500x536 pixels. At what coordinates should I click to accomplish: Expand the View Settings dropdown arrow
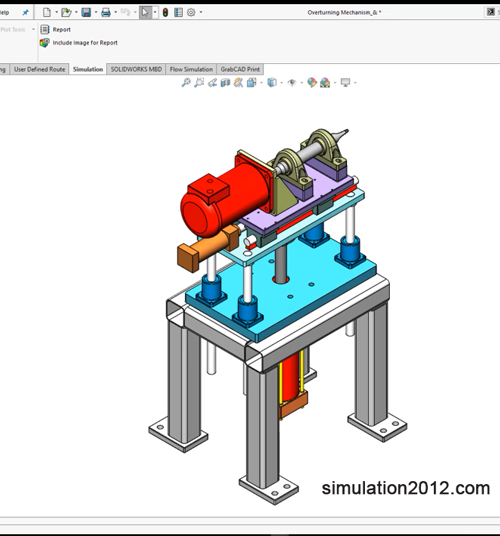coord(355,83)
